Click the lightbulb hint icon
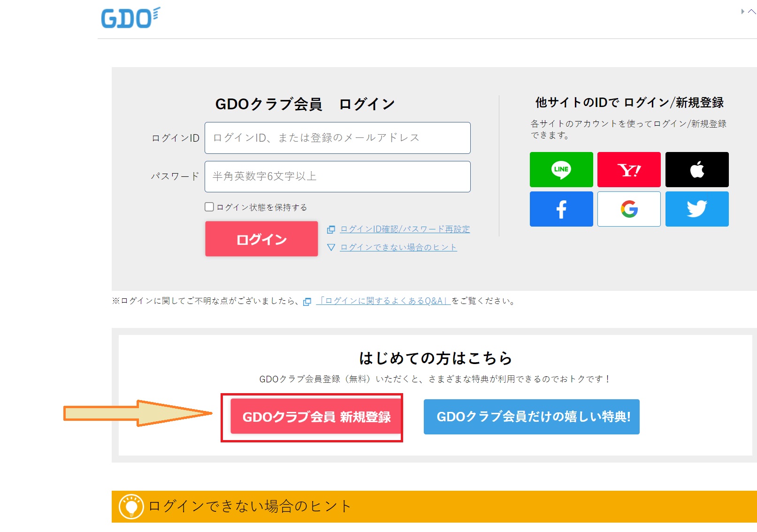757x532 pixels. (x=131, y=507)
